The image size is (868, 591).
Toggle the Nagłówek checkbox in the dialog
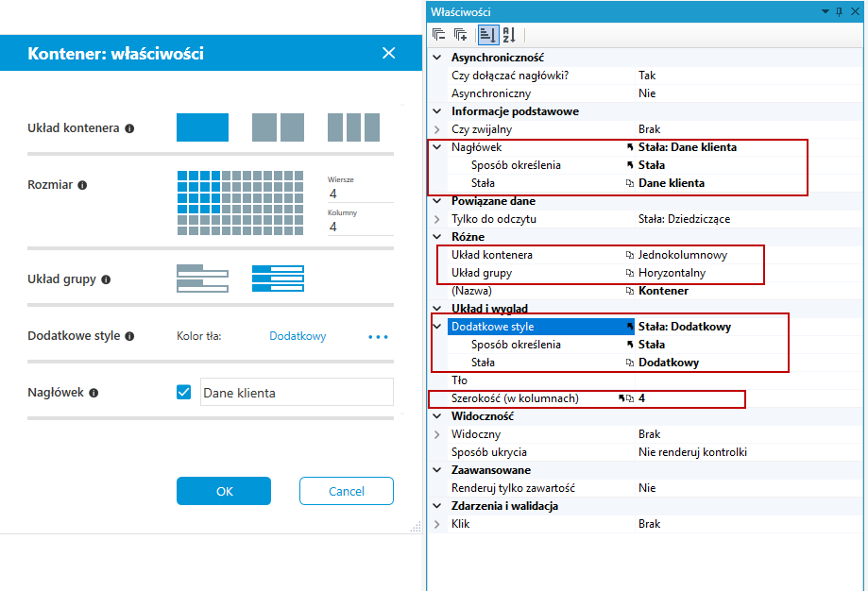coord(184,393)
